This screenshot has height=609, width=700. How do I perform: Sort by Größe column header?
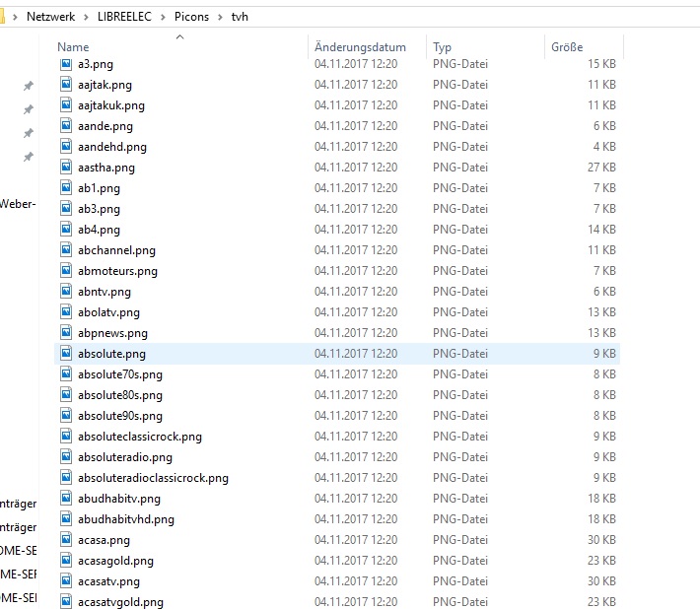point(567,47)
